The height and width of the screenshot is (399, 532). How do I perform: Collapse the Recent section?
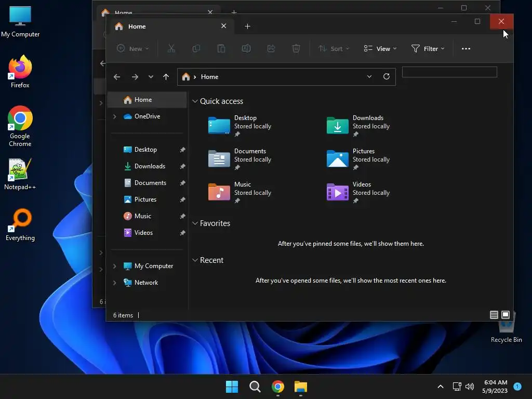coord(195,260)
